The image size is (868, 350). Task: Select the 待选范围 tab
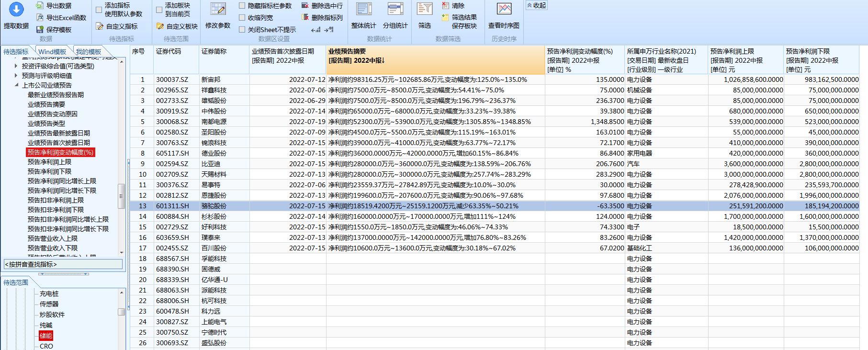coord(16,282)
